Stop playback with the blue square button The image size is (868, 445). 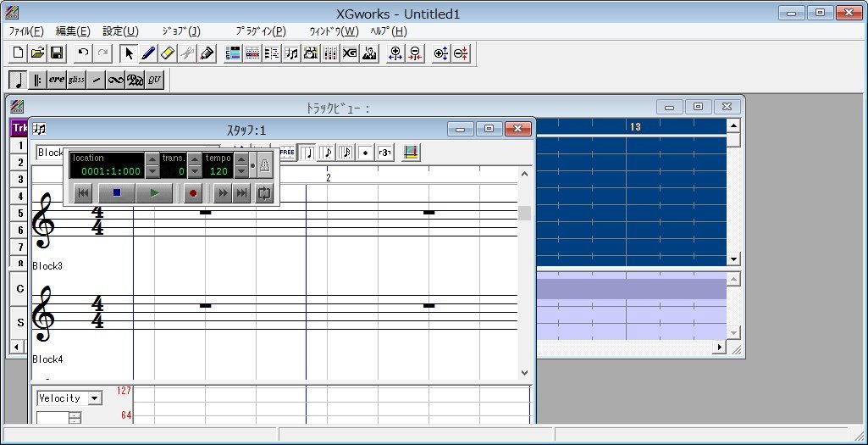tap(116, 193)
